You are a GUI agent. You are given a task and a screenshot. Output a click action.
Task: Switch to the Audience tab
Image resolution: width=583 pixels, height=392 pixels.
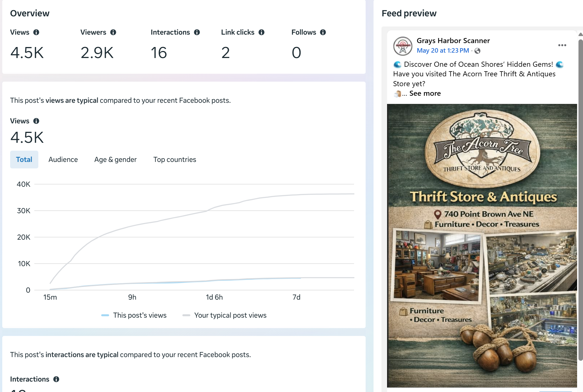pyautogui.click(x=63, y=160)
